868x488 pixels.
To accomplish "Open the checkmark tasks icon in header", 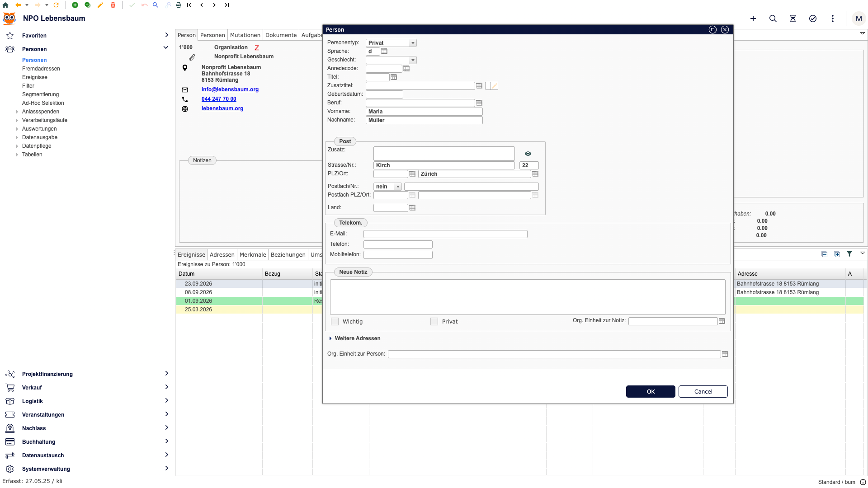I will coord(813,19).
